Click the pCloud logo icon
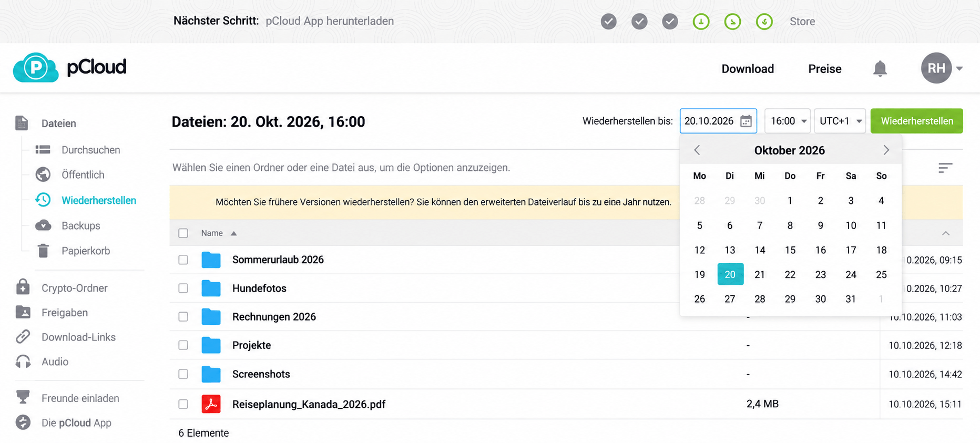Screen dimensions: 980x443 point(36,67)
